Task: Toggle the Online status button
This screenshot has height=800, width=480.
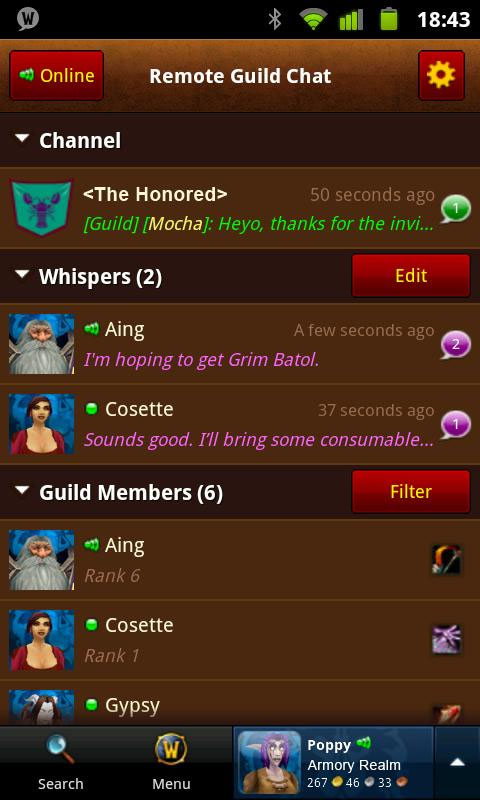Action: [x=57, y=76]
